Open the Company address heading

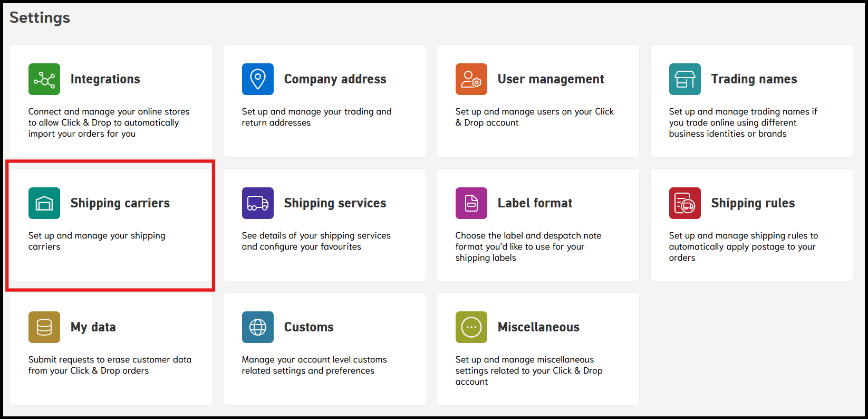[335, 79]
